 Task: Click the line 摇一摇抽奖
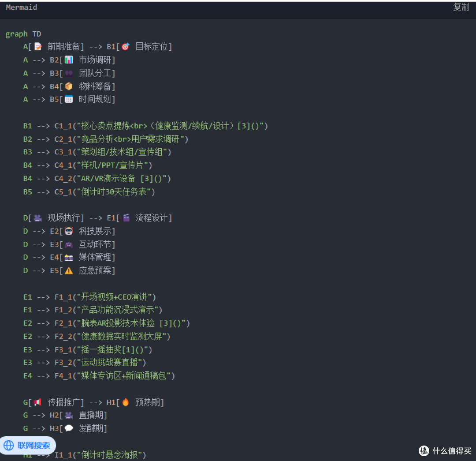(x=88, y=350)
